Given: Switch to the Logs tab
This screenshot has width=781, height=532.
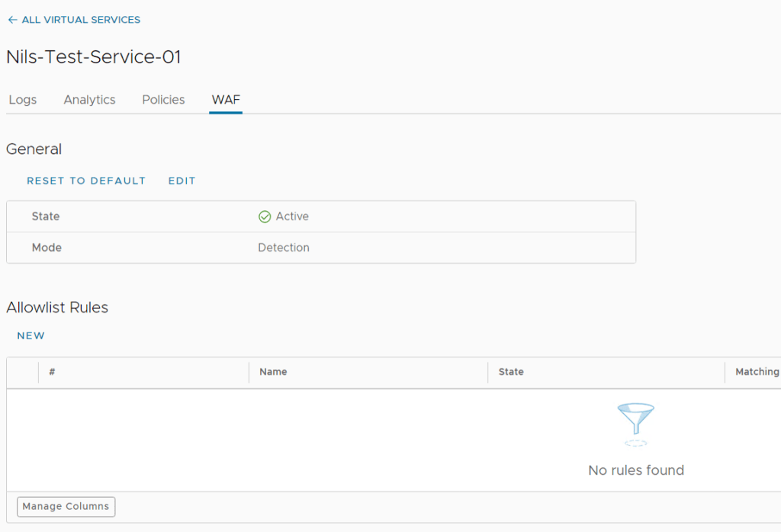Looking at the screenshot, I should click(x=23, y=100).
